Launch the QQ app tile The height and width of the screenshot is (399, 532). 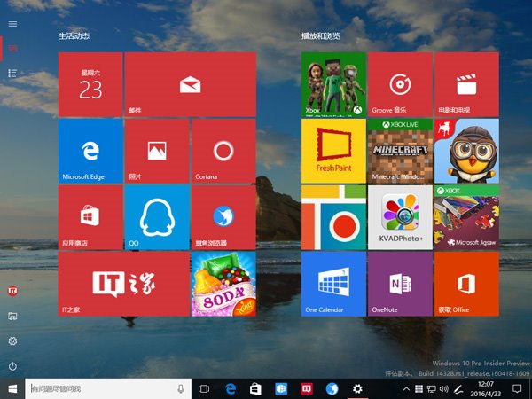point(157,217)
